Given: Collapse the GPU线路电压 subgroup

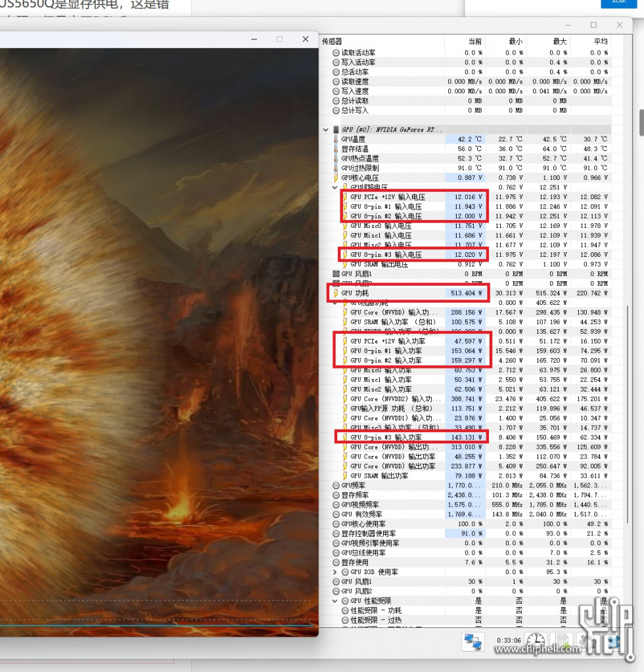Looking at the screenshot, I should (335, 187).
